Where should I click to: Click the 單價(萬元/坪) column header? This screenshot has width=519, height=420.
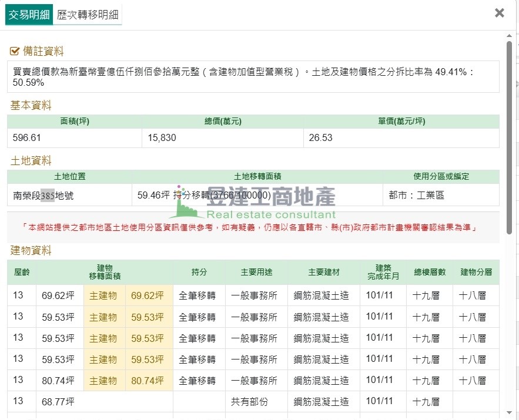(x=401, y=122)
